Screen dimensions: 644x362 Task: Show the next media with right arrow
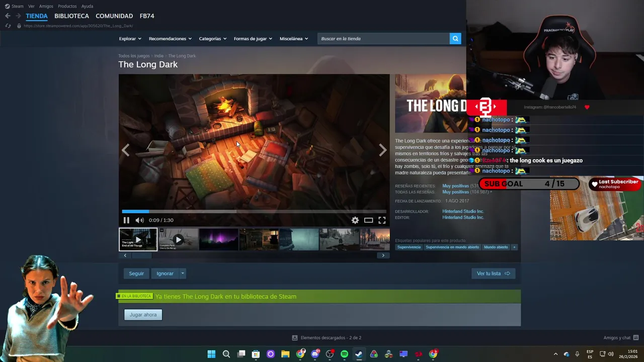click(383, 150)
